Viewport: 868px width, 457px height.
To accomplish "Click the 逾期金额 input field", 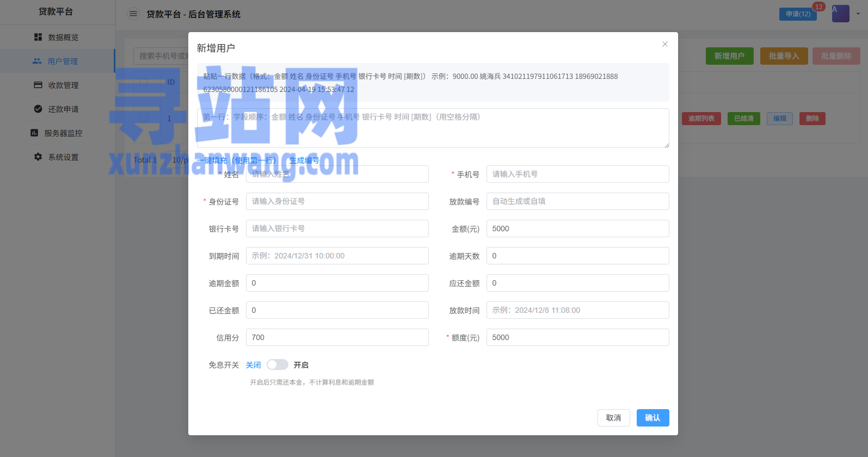I will pyautogui.click(x=337, y=283).
